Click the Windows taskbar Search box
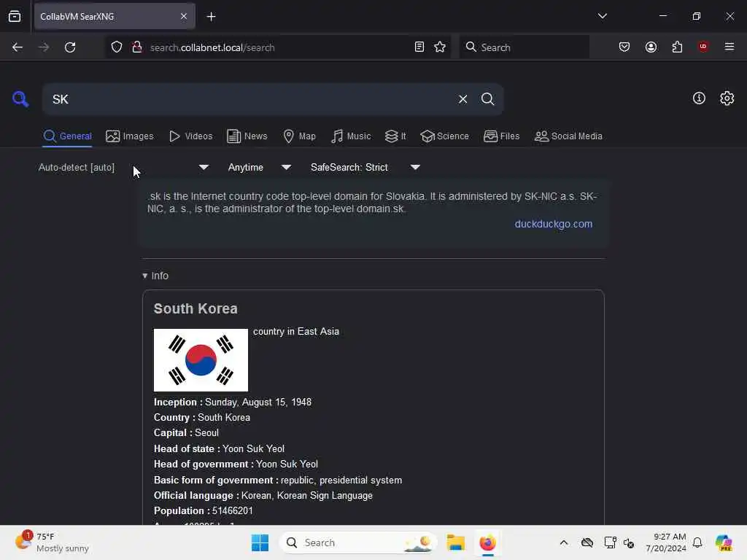The width and height of the screenshot is (747, 560). [x=357, y=542]
